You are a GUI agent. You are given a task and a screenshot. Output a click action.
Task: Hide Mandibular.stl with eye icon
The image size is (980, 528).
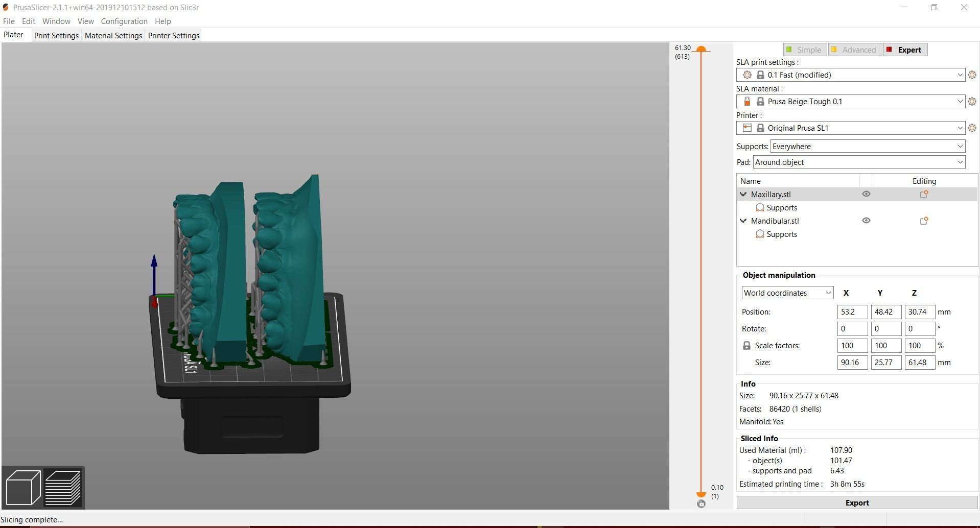866,221
